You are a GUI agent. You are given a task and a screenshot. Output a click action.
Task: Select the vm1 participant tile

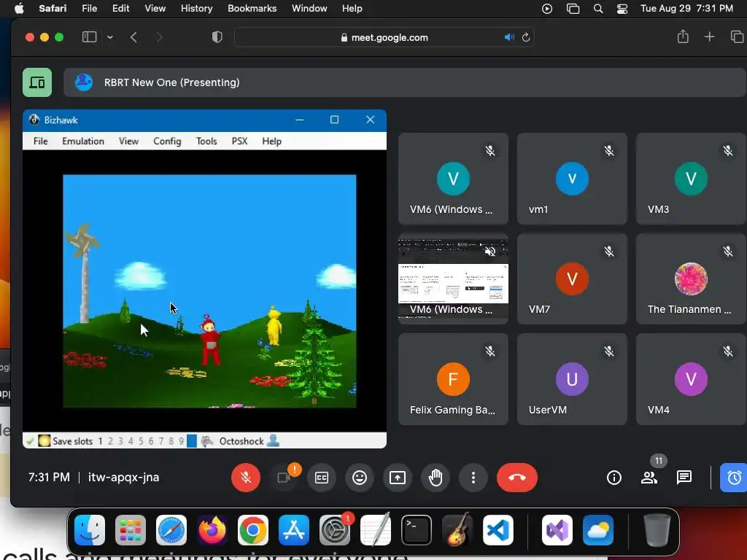[572, 179]
